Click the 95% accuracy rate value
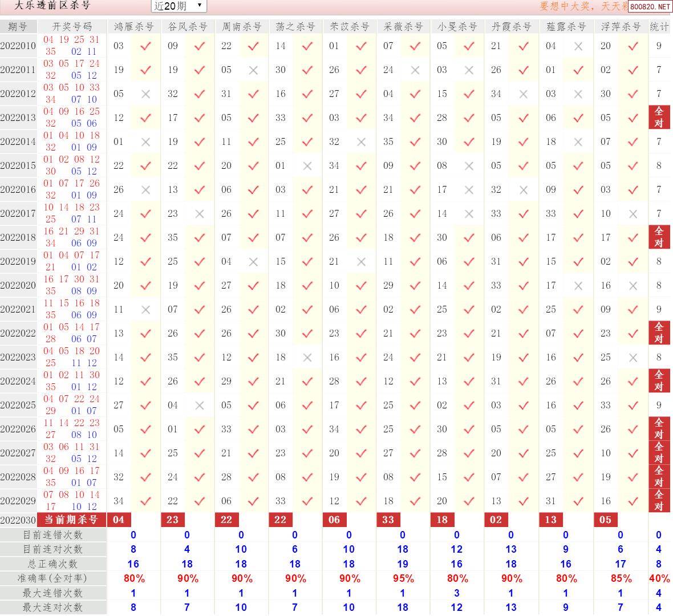The width and height of the screenshot is (673, 616). [403, 578]
